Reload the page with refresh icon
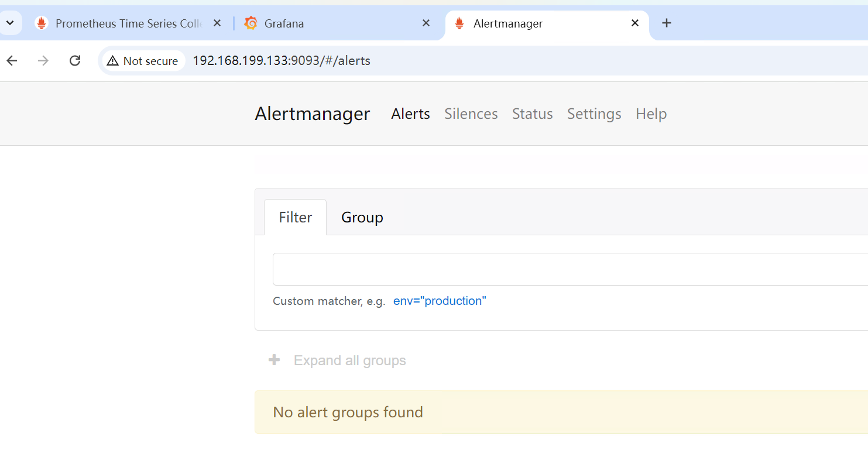 (75, 61)
